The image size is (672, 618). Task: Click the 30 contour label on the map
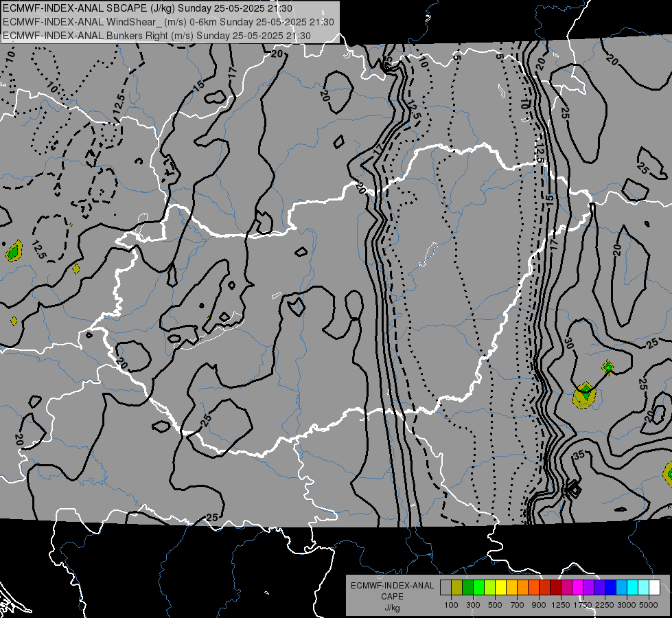coord(569,343)
